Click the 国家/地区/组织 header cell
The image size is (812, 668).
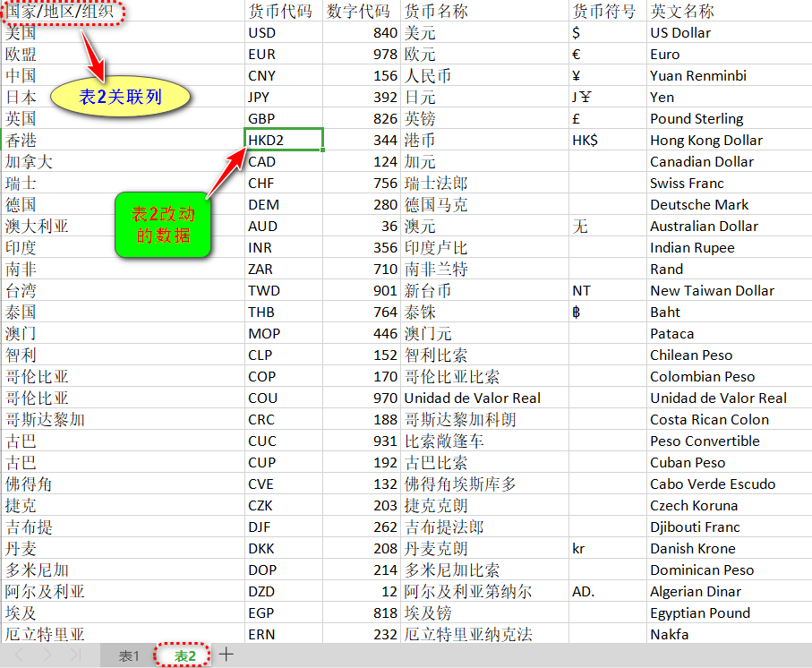click(61, 12)
